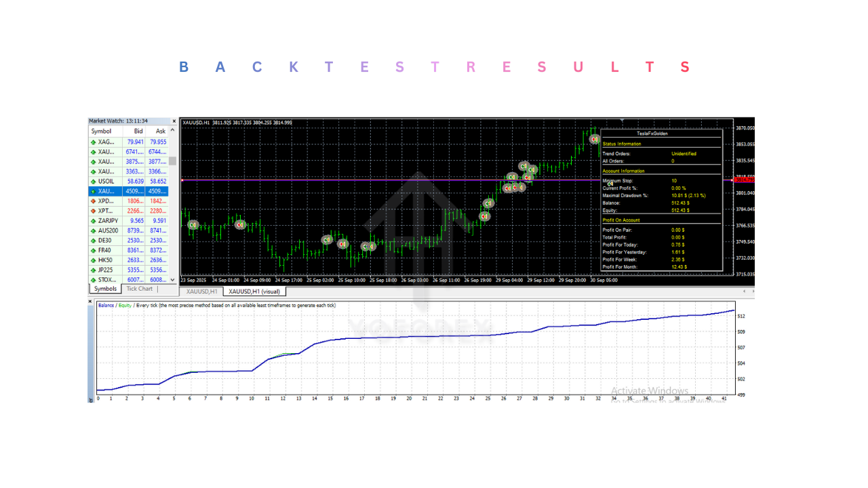Select the XAUUSD,H1 chart tab
868x488 pixels.
[202, 291]
